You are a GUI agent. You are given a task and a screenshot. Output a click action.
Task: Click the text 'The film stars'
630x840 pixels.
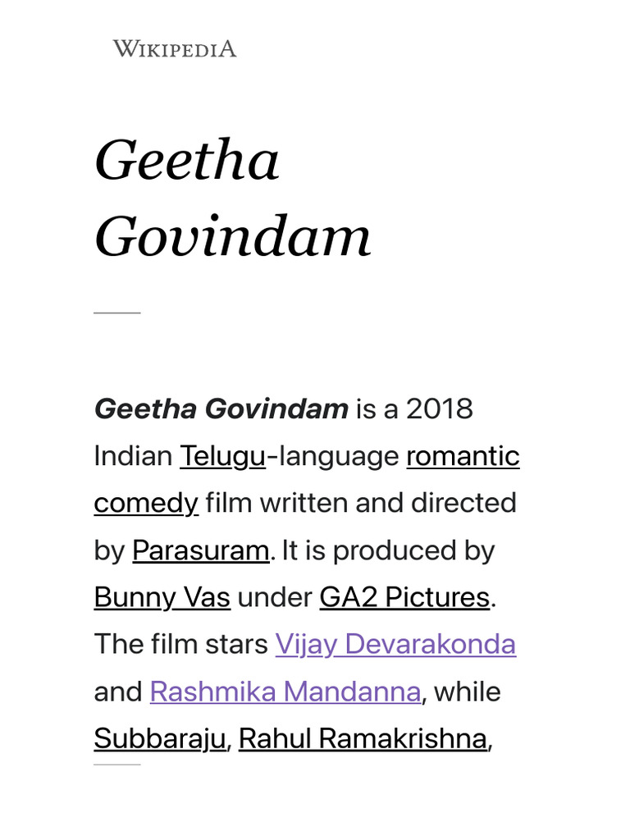[180, 645]
